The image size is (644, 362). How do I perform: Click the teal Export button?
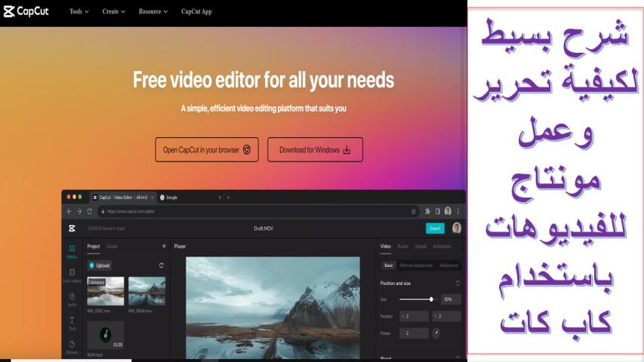(435, 229)
